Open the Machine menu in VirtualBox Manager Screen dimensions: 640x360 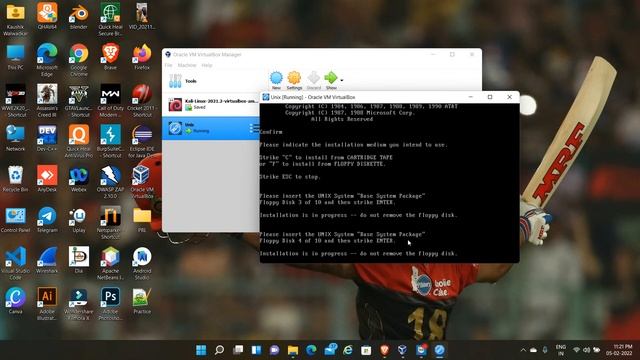[x=187, y=65]
